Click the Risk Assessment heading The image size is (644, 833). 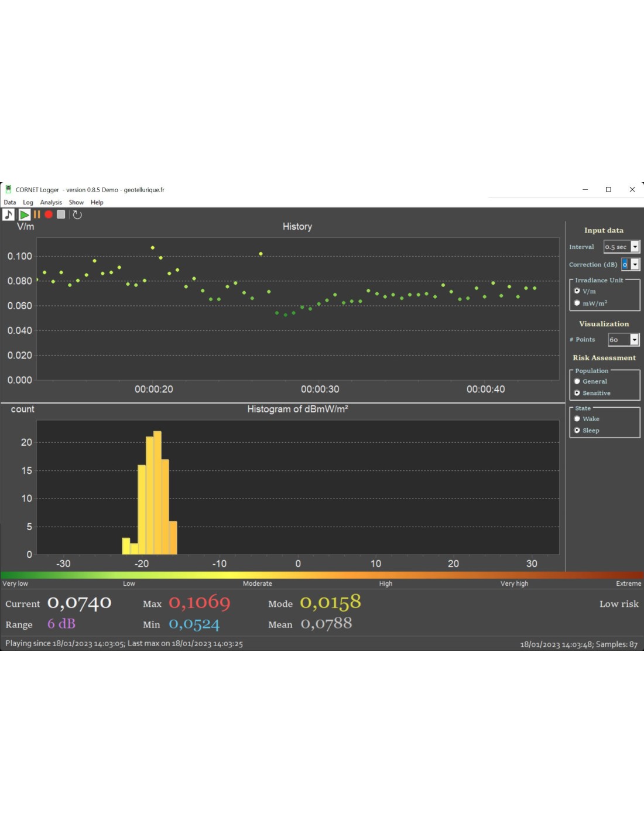coord(604,358)
